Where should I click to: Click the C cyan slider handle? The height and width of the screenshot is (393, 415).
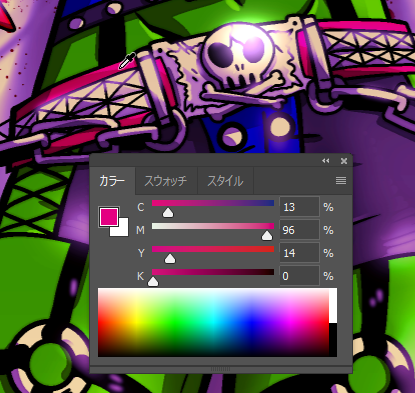coord(168,212)
